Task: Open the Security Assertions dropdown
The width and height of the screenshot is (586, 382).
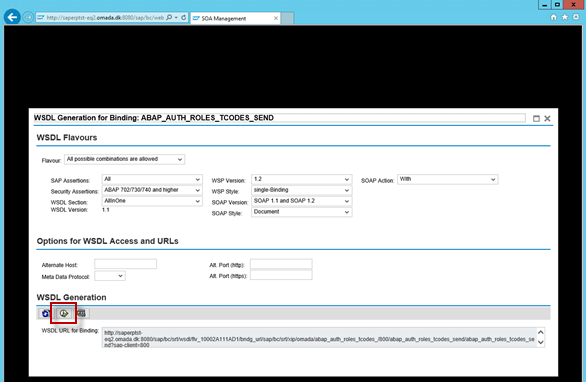Action: (x=152, y=190)
